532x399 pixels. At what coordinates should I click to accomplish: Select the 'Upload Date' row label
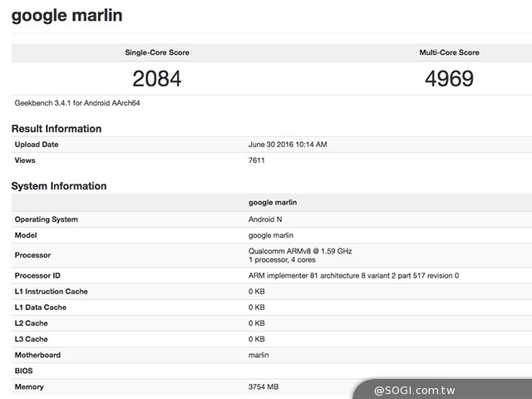[x=37, y=145]
